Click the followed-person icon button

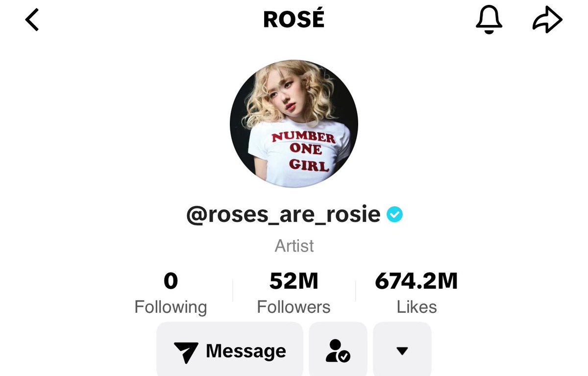pyautogui.click(x=338, y=349)
